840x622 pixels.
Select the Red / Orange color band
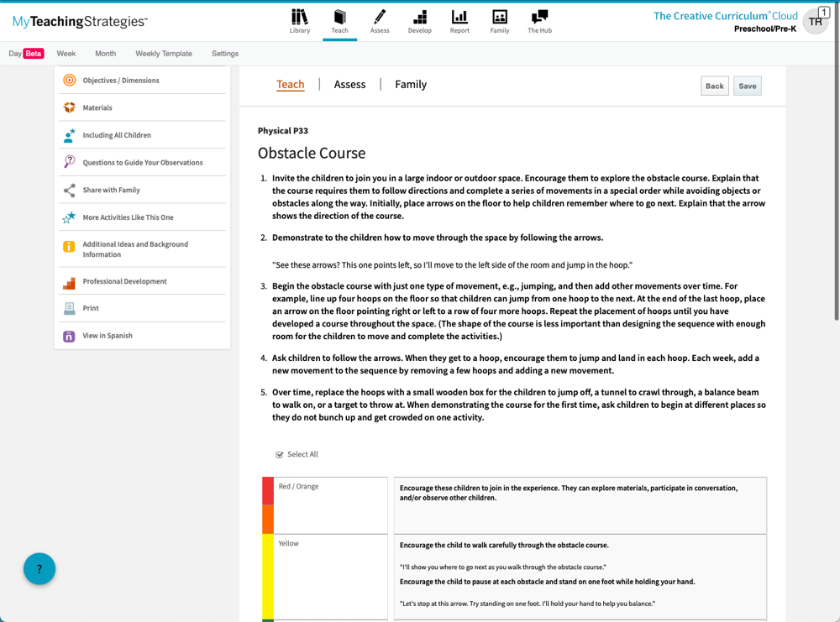pyautogui.click(x=268, y=505)
